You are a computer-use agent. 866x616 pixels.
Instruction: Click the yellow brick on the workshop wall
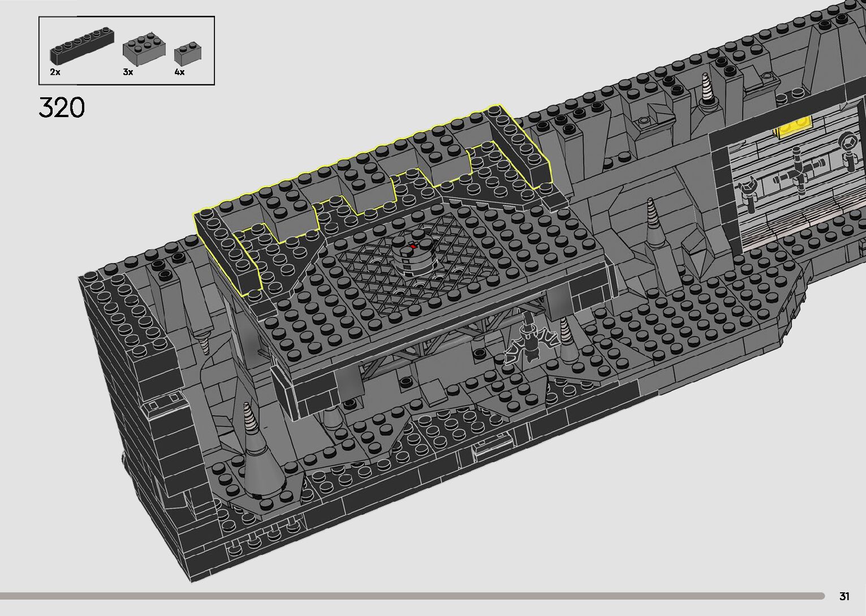coord(795,128)
